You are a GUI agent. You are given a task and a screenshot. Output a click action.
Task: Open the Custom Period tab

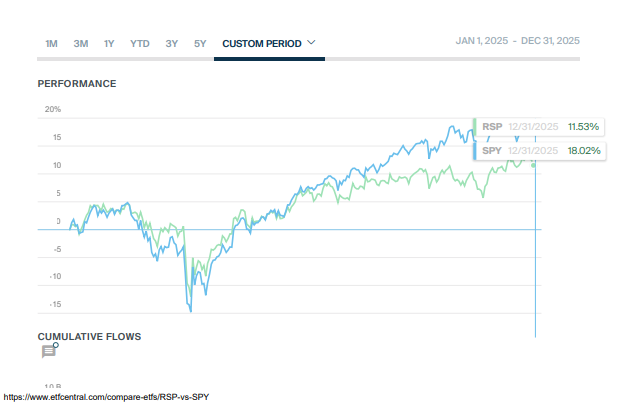click(261, 44)
